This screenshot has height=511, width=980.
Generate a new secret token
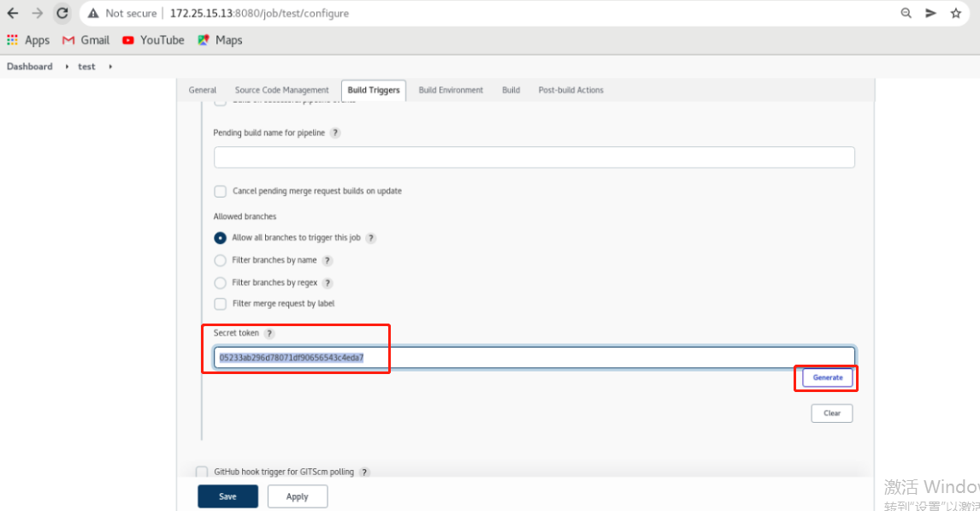828,377
